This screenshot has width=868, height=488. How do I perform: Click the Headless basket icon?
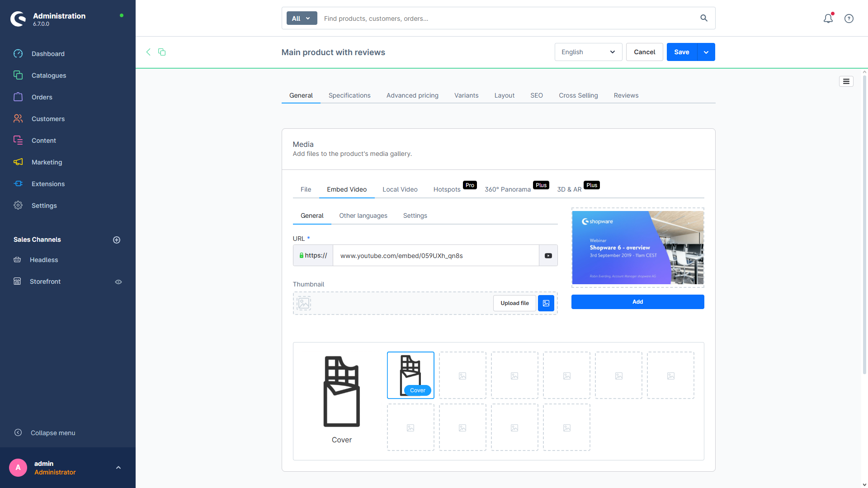pyautogui.click(x=17, y=260)
